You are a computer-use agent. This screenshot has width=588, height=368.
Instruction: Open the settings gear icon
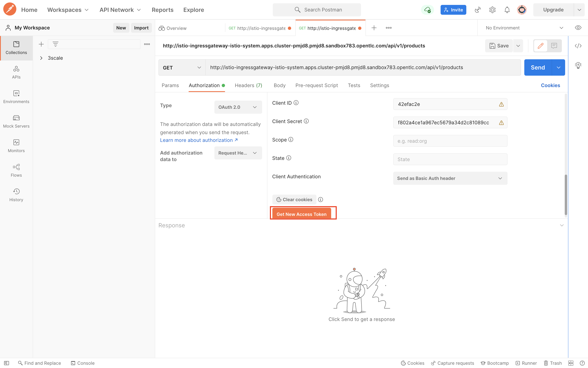pos(492,10)
